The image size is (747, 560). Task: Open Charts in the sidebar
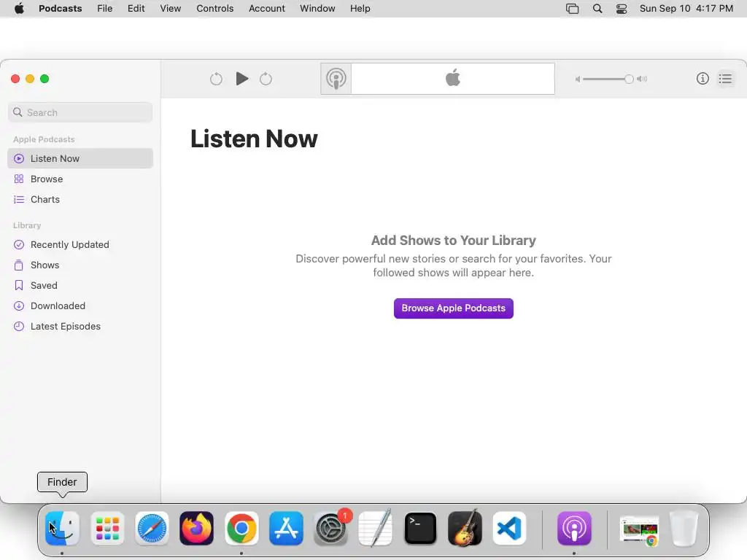[80, 200]
